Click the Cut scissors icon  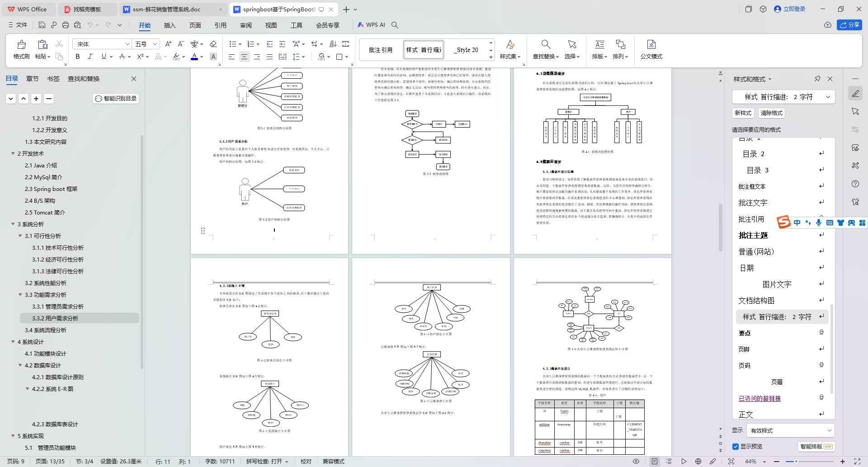click(x=59, y=44)
